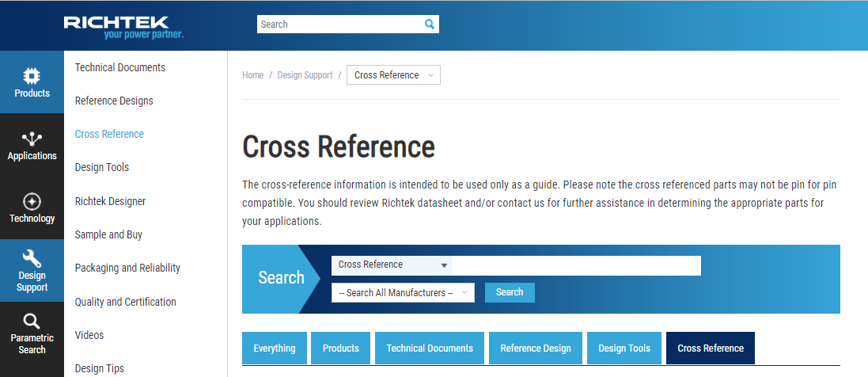Go to Design Support breadcrumb link
868x377 pixels.
pyautogui.click(x=305, y=74)
